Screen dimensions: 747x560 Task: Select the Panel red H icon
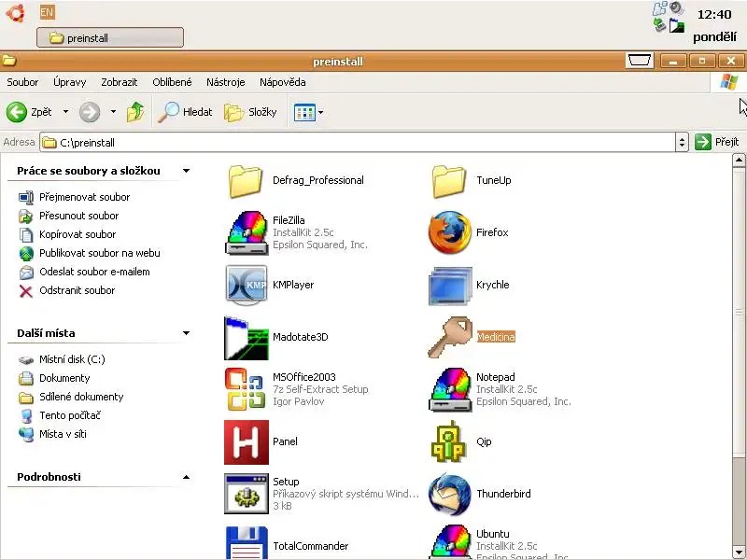(x=247, y=441)
